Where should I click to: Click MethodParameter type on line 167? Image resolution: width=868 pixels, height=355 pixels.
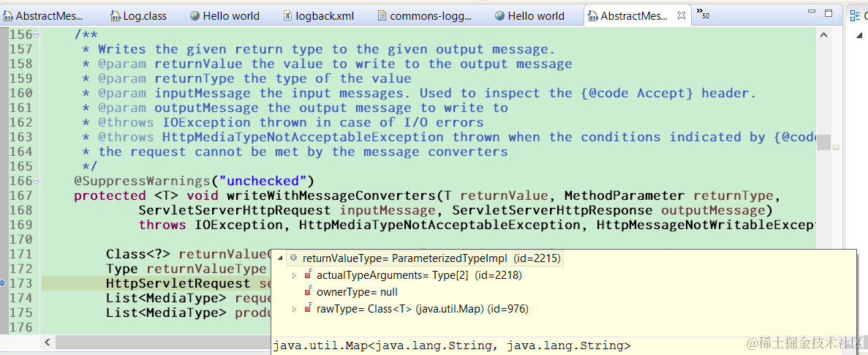[624, 195]
